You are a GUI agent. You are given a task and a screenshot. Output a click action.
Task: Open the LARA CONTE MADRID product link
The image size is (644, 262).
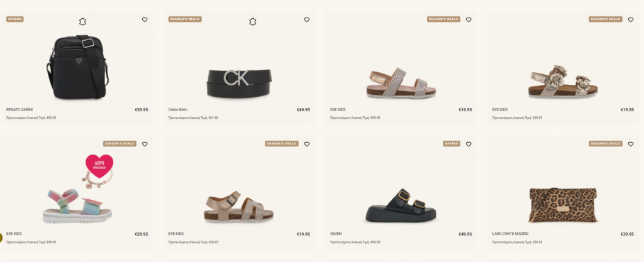pyautogui.click(x=510, y=234)
